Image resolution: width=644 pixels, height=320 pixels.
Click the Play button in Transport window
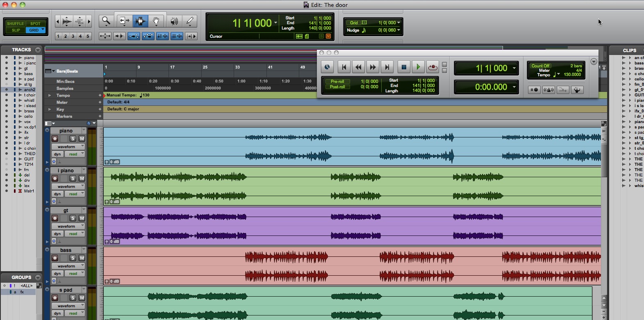418,67
